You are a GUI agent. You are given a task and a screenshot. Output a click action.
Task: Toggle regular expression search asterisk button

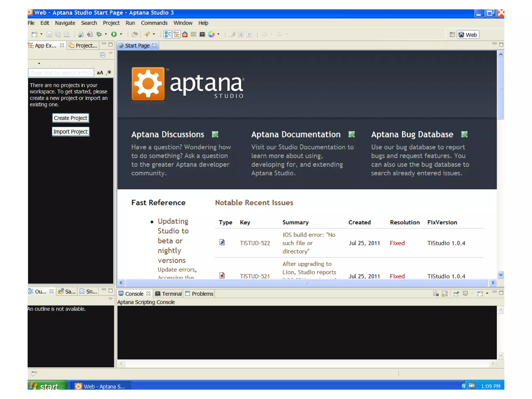(109, 72)
